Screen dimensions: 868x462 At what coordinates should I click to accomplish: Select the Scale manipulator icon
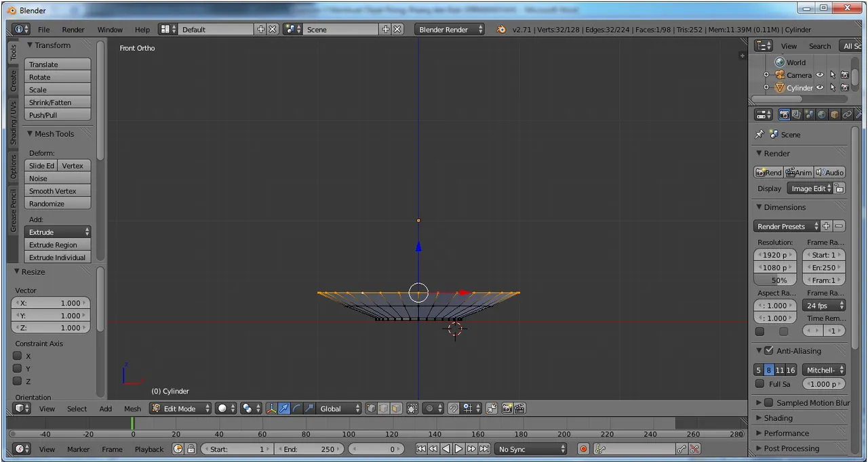click(x=309, y=408)
